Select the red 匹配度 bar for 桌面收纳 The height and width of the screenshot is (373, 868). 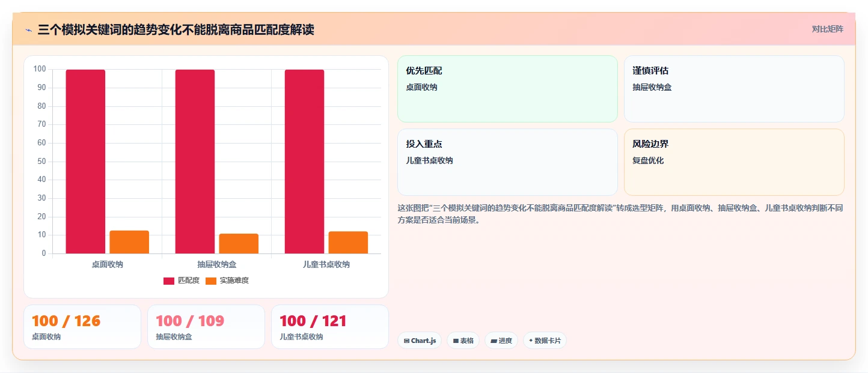click(85, 162)
